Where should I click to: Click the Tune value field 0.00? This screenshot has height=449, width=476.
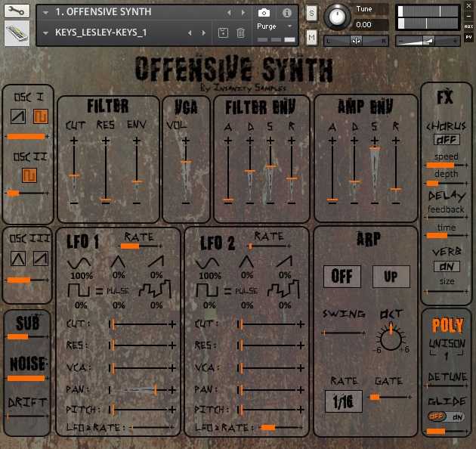pyautogui.click(x=371, y=25)
